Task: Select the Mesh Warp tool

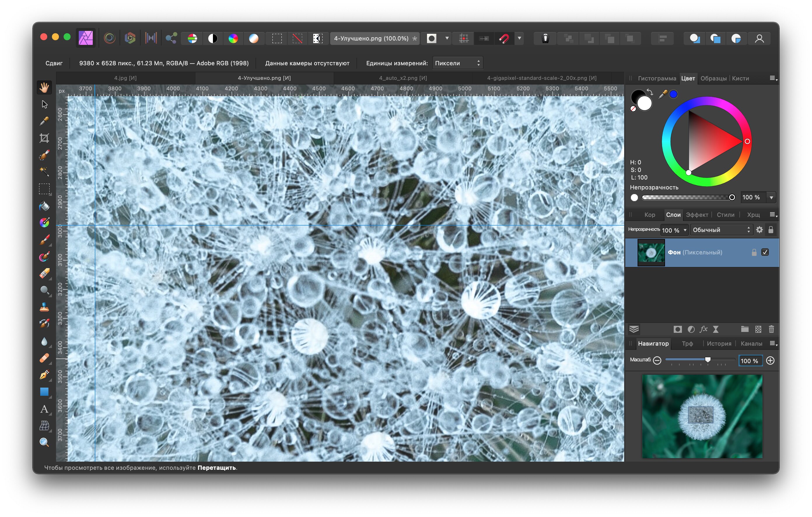Action: (x=44, y=426)
